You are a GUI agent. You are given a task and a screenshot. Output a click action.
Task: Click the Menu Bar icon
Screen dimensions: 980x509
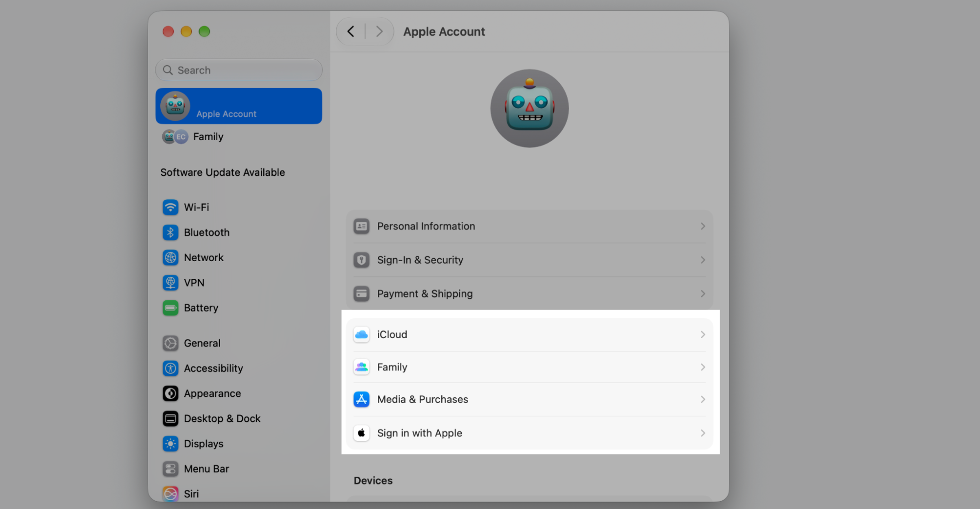tap(170, 469)
